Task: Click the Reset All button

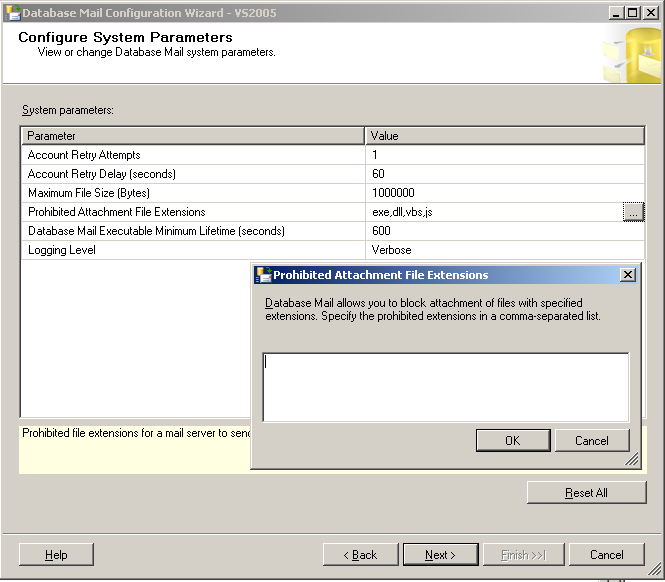Action: [587, 492]
